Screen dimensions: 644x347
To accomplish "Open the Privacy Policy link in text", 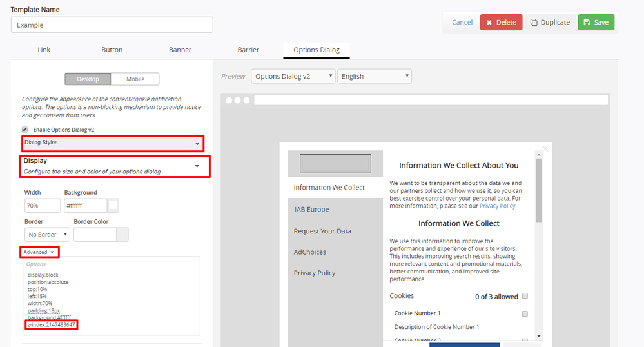I will point(498,206).
